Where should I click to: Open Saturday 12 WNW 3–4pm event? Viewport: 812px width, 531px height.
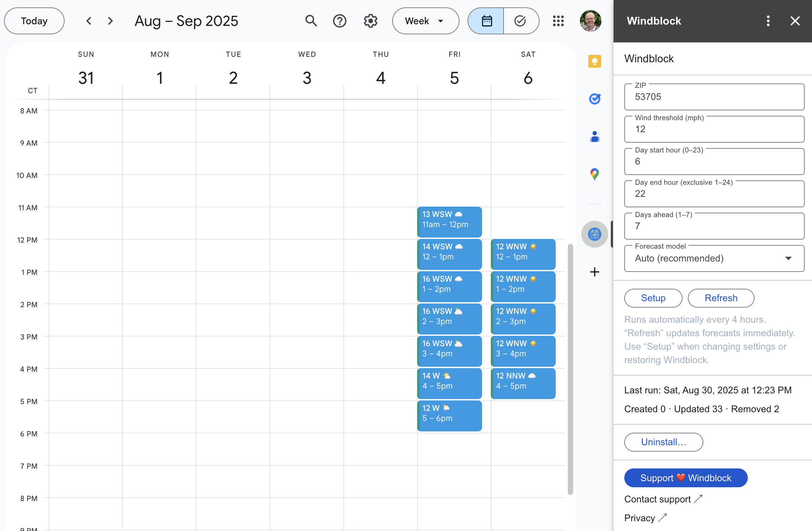(523, 351)
